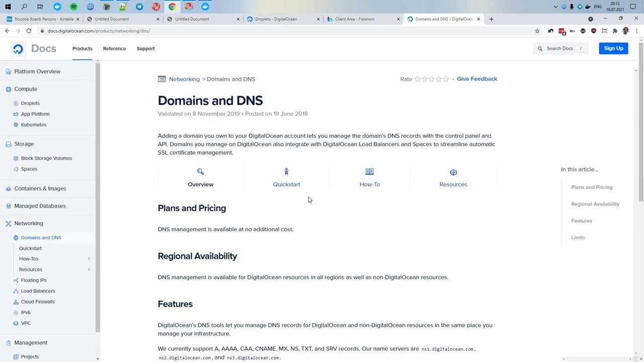
Task: Open Managed Databases sidebar section
Action: (40, 206)
